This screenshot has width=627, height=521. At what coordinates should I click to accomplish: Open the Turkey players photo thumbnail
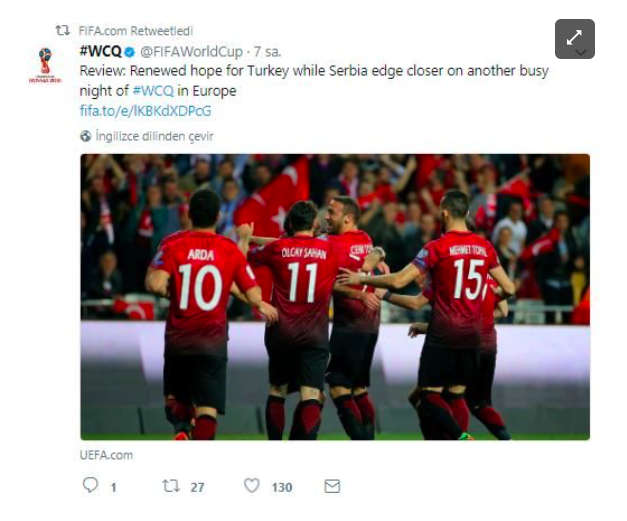pyautogui.click(x=335, y=297)
